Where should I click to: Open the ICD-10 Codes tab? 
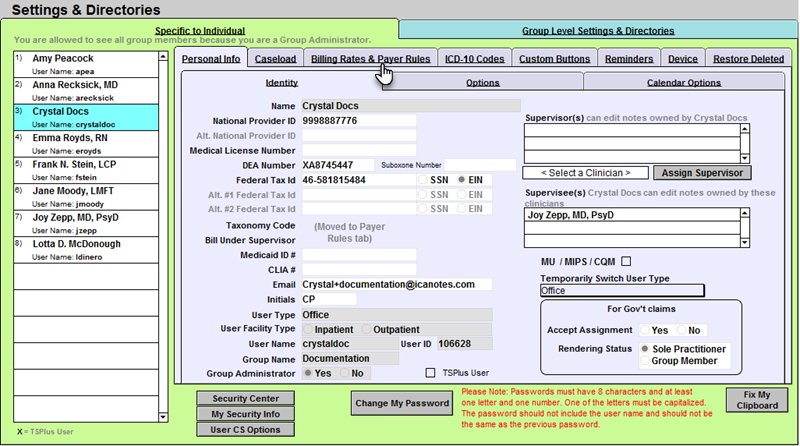[x=475, y=60]
